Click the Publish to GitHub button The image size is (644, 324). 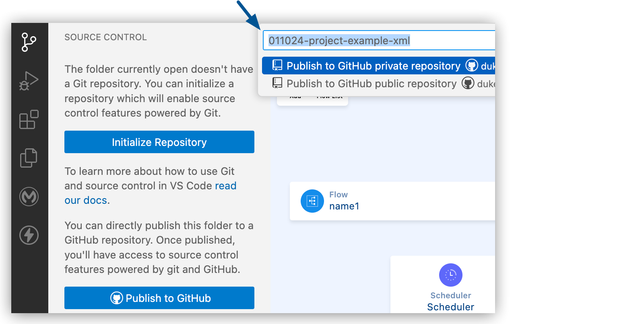click(159, 298)
